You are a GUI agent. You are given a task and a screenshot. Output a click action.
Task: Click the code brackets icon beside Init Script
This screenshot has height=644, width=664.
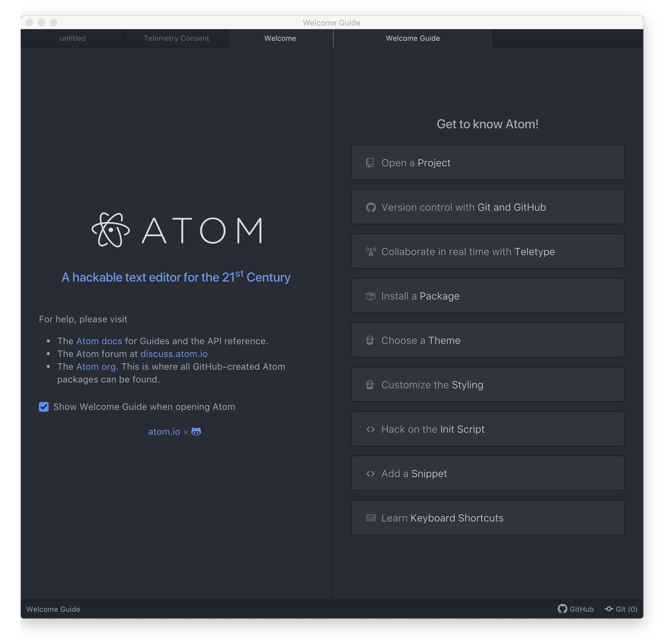pyautogui.click(x=370, y=429)
